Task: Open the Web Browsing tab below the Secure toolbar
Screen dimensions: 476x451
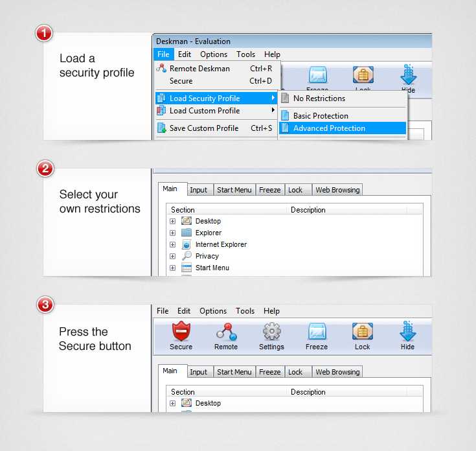Action: [x=337, y=372]
